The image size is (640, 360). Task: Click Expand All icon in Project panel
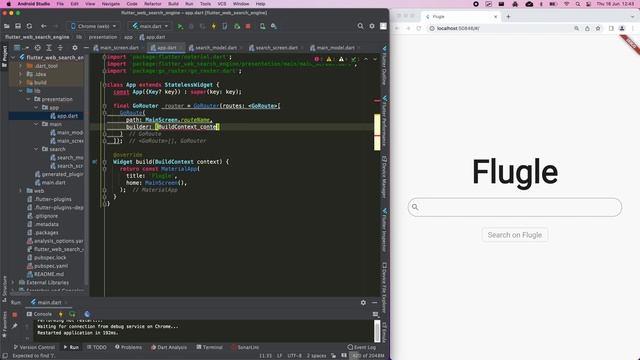[49, 48]
